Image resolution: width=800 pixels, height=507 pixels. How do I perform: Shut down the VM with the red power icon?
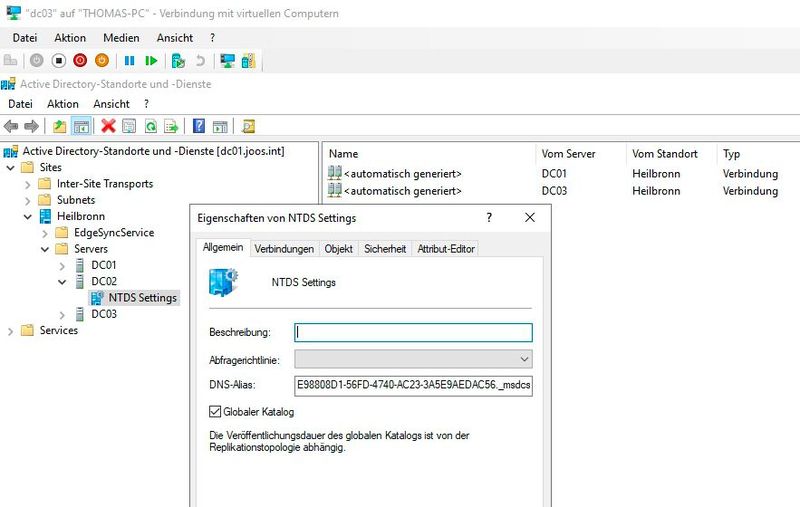(x=80, y=61)
